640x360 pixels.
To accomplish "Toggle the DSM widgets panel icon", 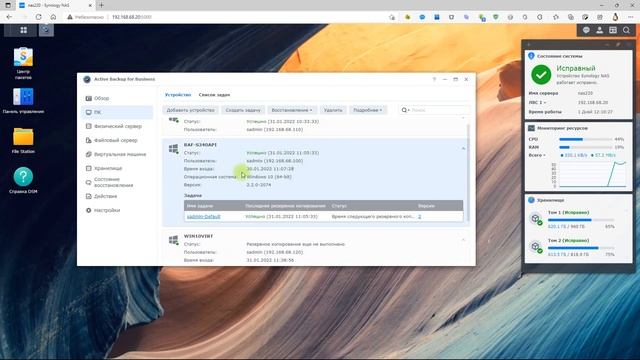I will [x=613, y=30].
